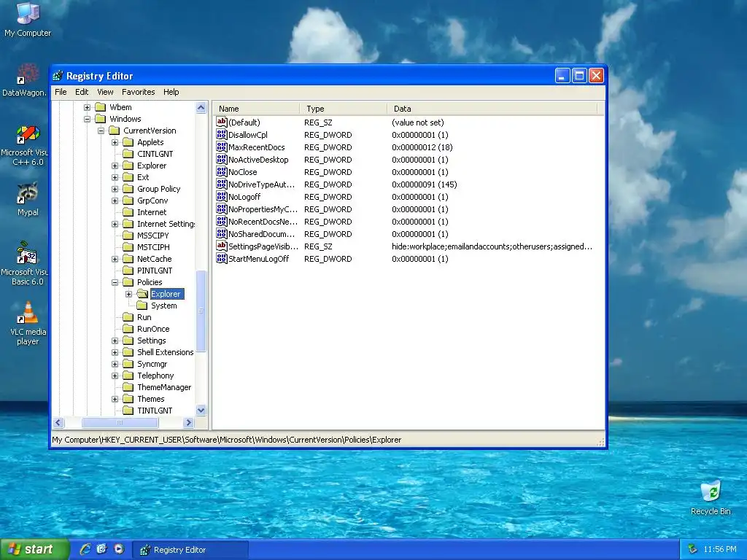Select NoPropertiesMyC... value name

[x=263, y=209]
